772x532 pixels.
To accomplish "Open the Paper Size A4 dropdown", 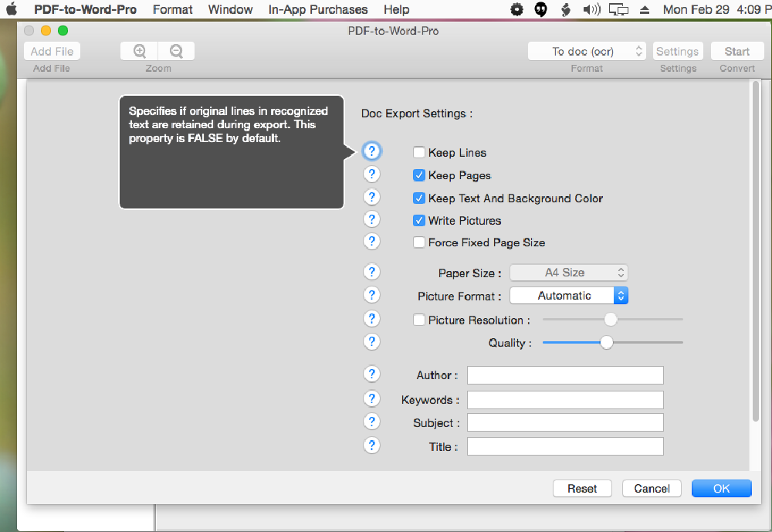I will tap(569, 273).
